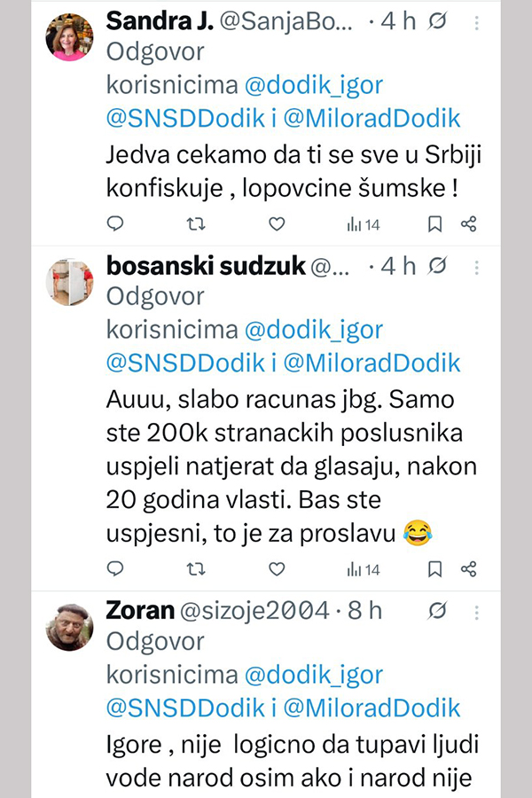532x798 pixels.
Task: Like Sandra J.'s tweet
Action: pyautogui.click(x=277, y=224)
